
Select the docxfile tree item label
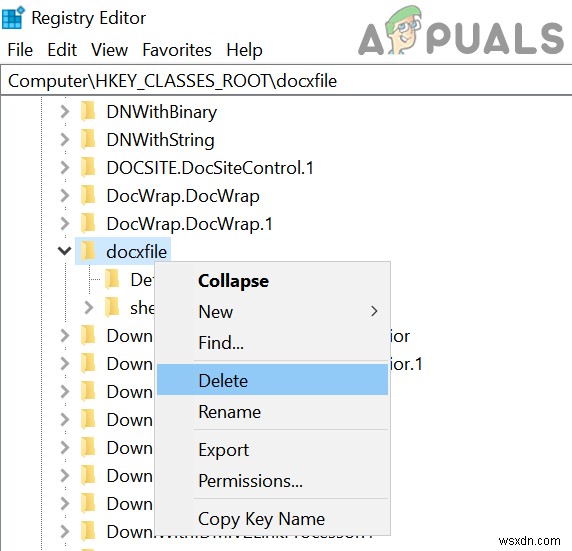pos(136,252)
